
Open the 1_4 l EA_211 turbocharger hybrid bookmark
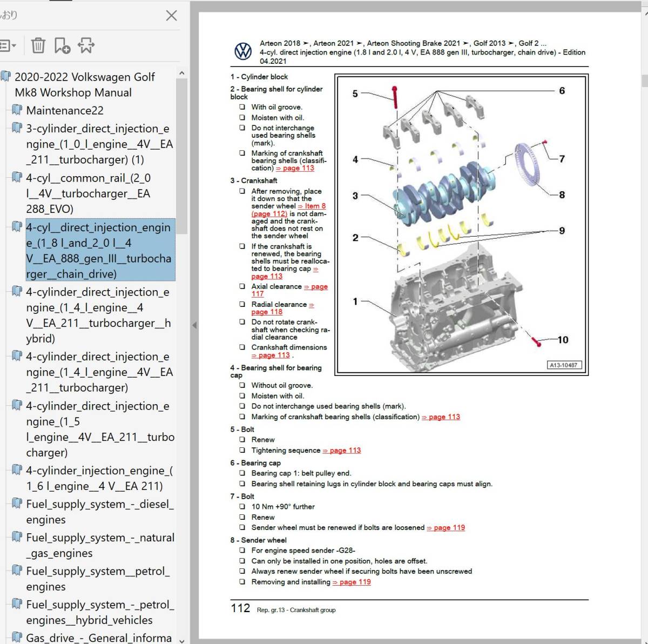99,315
